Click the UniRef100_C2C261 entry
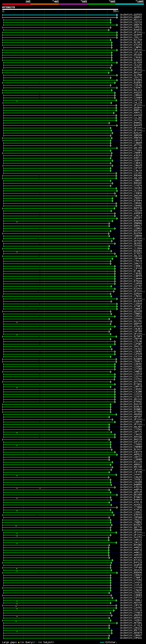Viewport: 146px width, 644px height. coord(131,173)
